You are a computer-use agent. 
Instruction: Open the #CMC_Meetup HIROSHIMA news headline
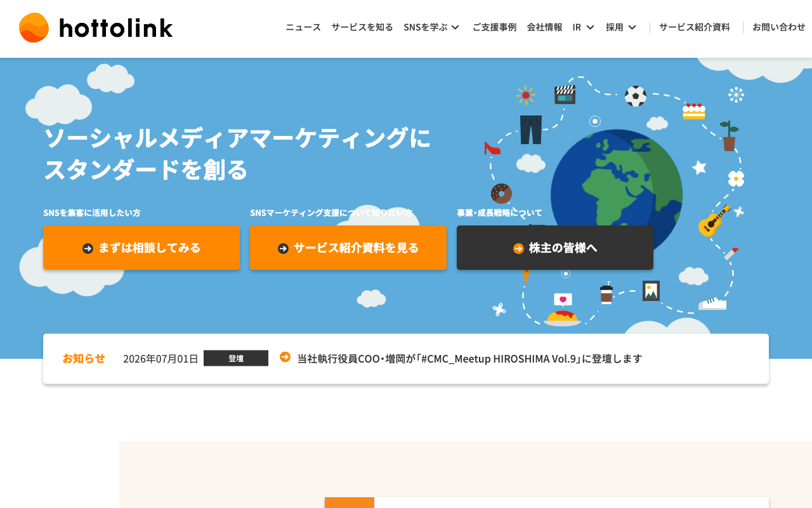[x=470, y=359]
